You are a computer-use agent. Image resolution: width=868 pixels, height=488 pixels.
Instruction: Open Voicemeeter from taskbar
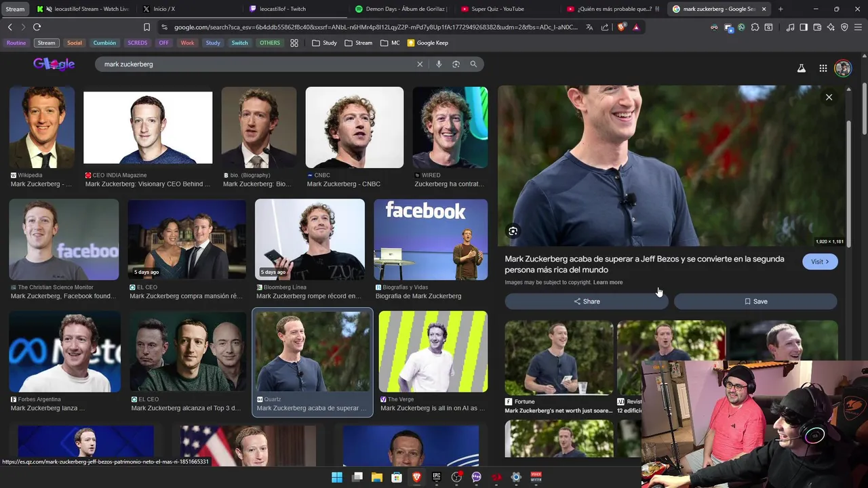pos(536,477)
